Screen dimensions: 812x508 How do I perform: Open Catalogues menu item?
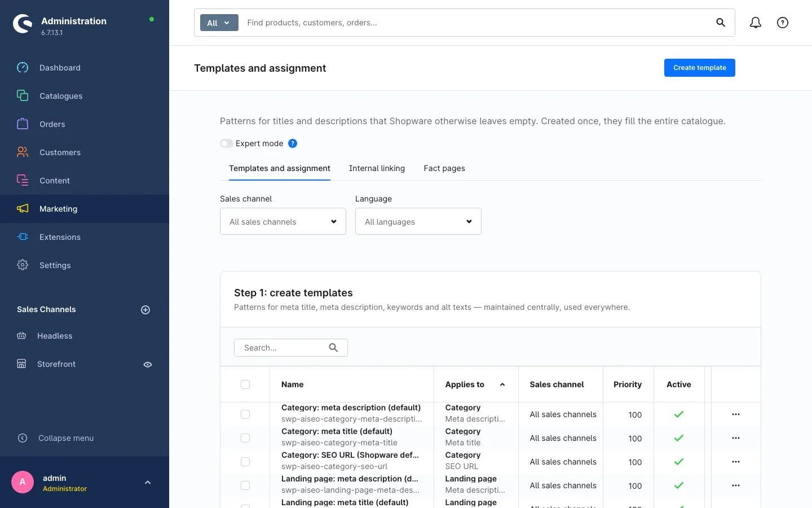point(85,96)
